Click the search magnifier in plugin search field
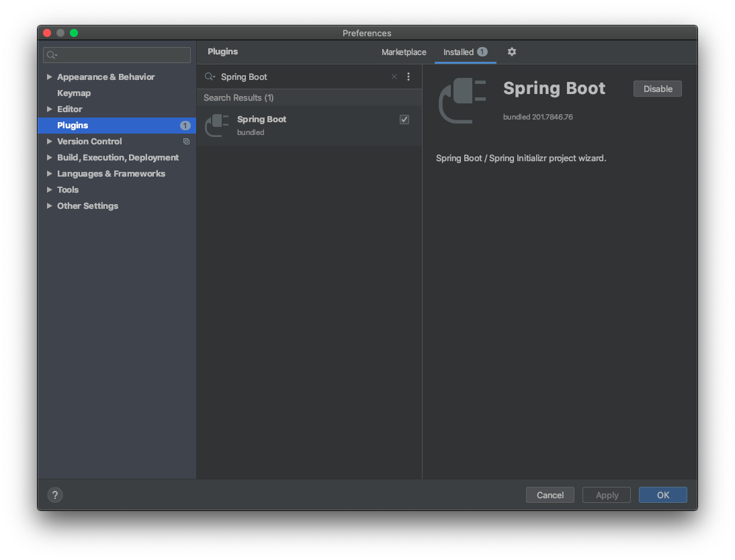The width and height of the screenshot is (735, 560). [x=210, y=77]
